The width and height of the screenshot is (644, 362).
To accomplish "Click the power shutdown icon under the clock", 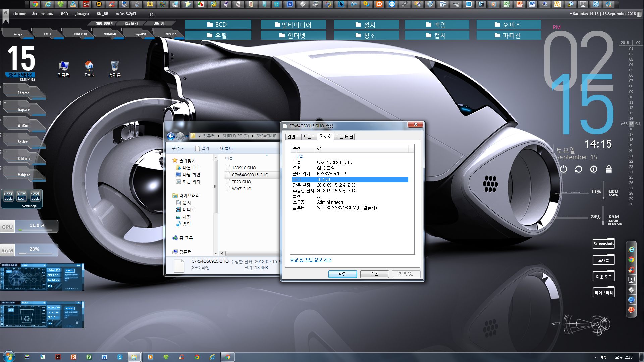I will pyautogui.click(x=563, y=169).
